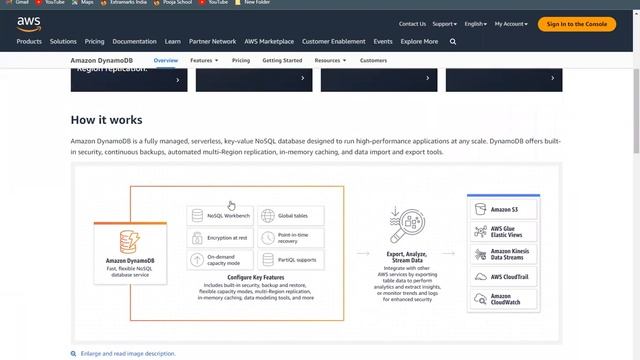Click the PartiQL supports icon
The width and height of the screenshot is (640, 360).
[x=268, y=260]
